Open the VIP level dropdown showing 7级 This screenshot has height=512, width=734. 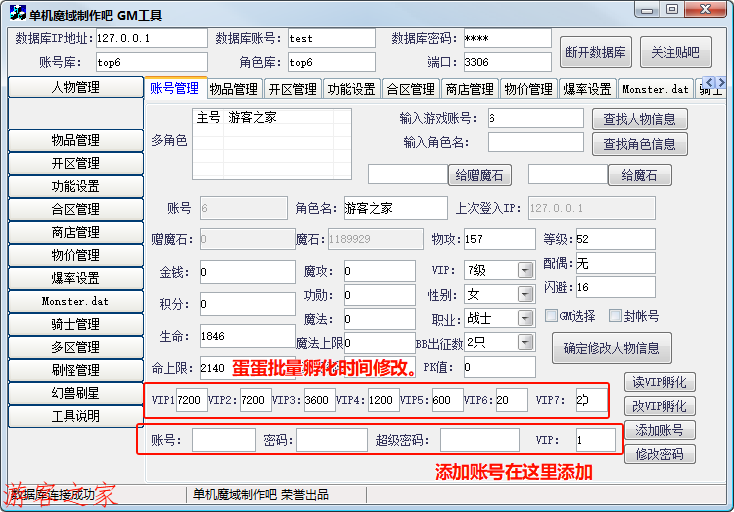(524, 270)
